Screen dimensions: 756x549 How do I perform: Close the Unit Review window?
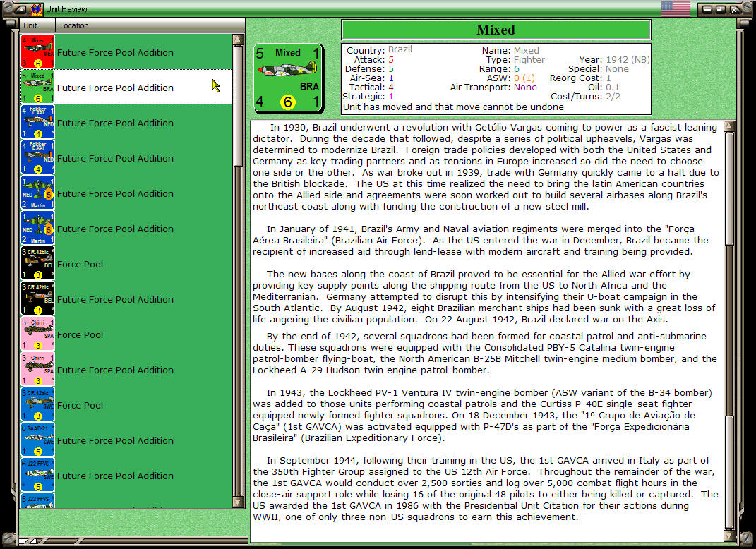734,9
